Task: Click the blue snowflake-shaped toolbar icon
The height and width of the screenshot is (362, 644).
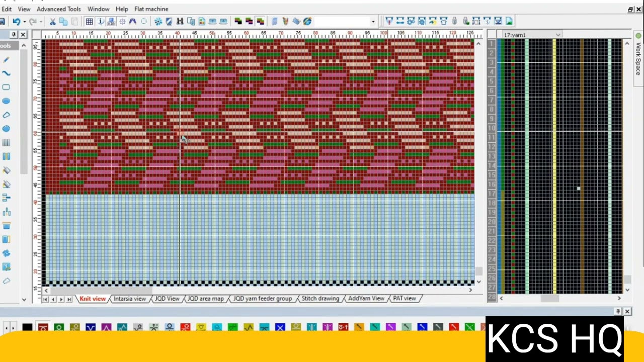Action: tap(158, 21)
